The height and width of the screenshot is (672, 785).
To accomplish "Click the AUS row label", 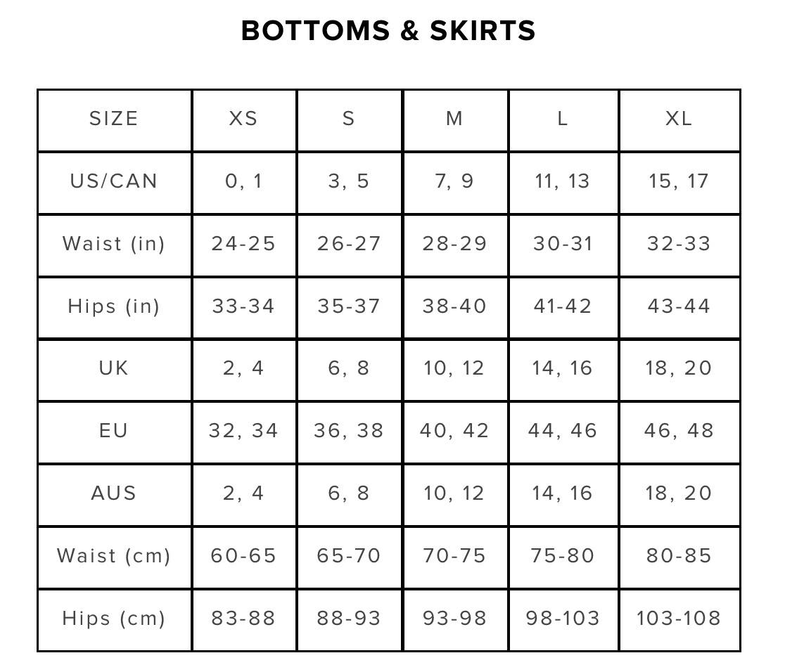I will (x=114, y=494).
